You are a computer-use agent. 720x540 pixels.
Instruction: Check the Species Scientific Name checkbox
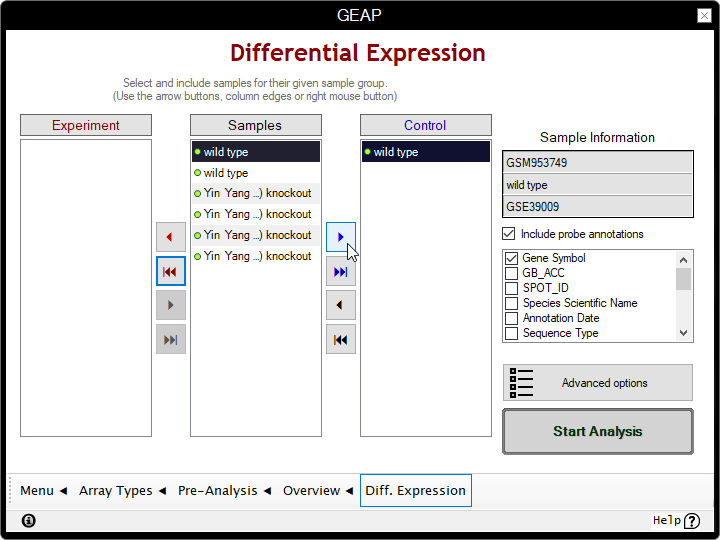click(512, 303)
